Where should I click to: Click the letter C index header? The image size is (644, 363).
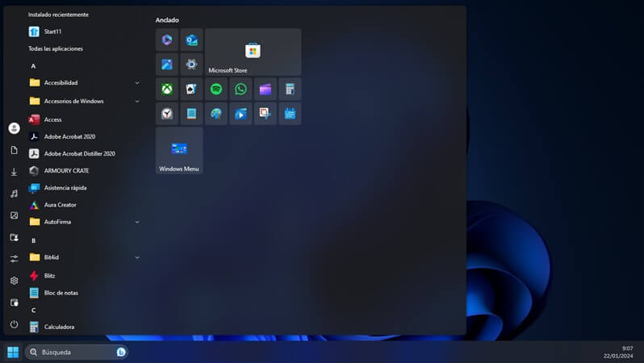coord(33,310)
